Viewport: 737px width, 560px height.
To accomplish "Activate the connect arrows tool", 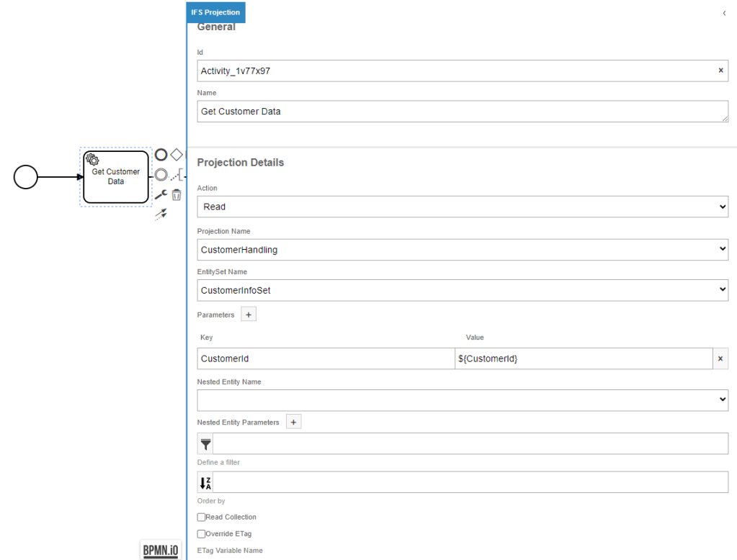I will coord(161,214).
